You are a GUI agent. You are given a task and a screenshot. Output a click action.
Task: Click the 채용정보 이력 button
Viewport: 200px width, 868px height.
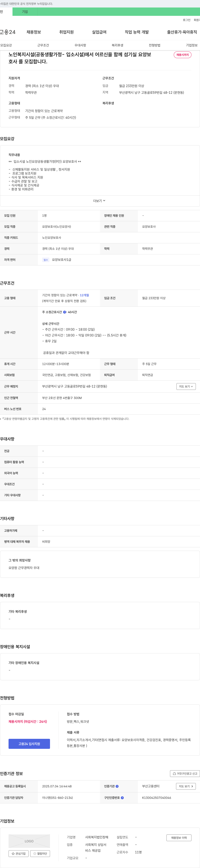[179, 838]
